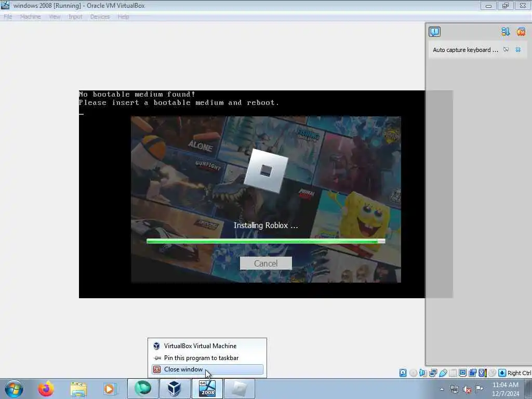Image resolution: width=532 pixels, height=399 pixels.
Task: Click the Roblox logo in the installer
Action: (266, 170)
